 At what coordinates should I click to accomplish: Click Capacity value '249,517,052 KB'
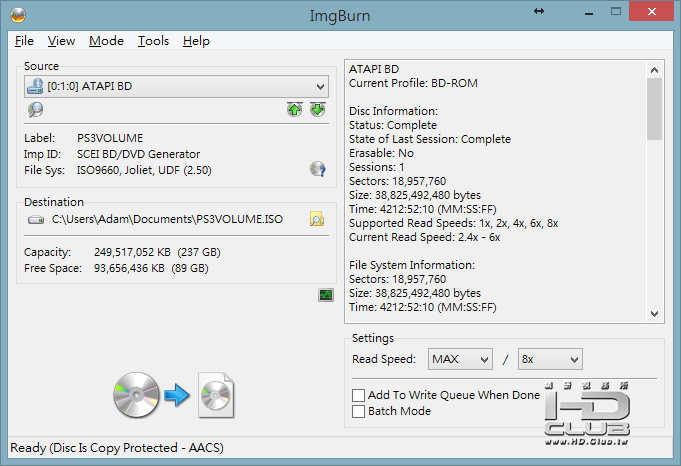[132, 252]
